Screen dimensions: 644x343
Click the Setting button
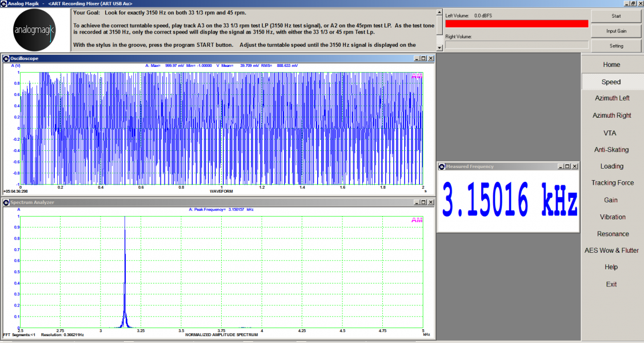[617, 46]
